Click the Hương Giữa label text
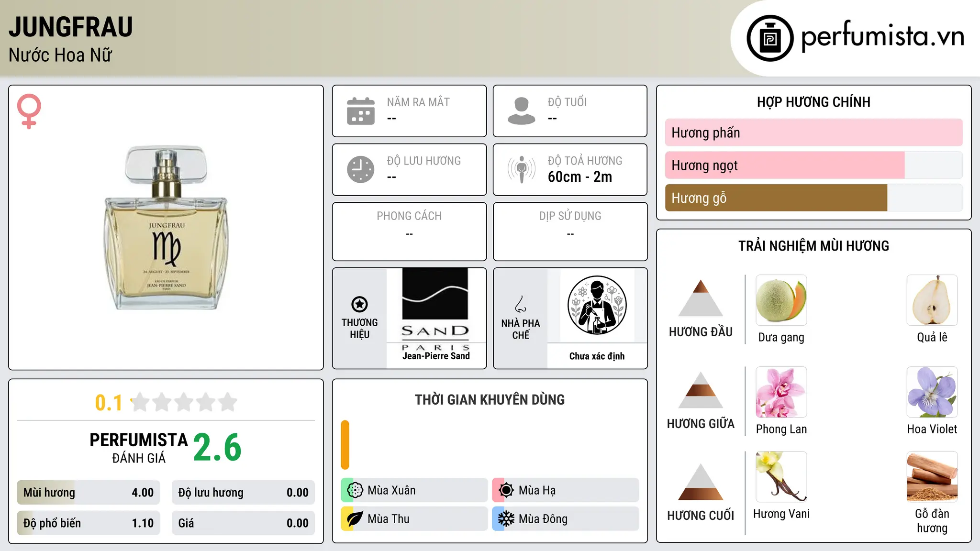This screenshot has width=980, height=551. click(701, 424)
